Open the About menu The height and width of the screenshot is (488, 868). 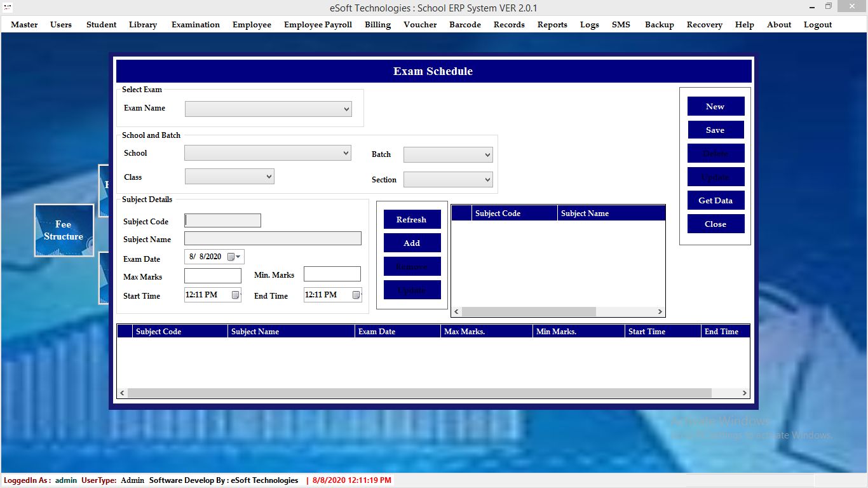[779, 25]
